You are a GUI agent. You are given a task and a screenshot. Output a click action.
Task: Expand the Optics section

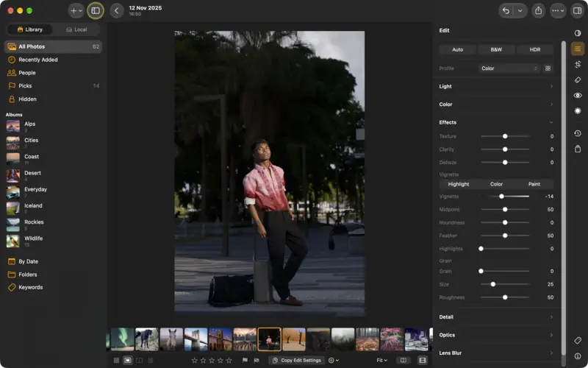point(496,335)
